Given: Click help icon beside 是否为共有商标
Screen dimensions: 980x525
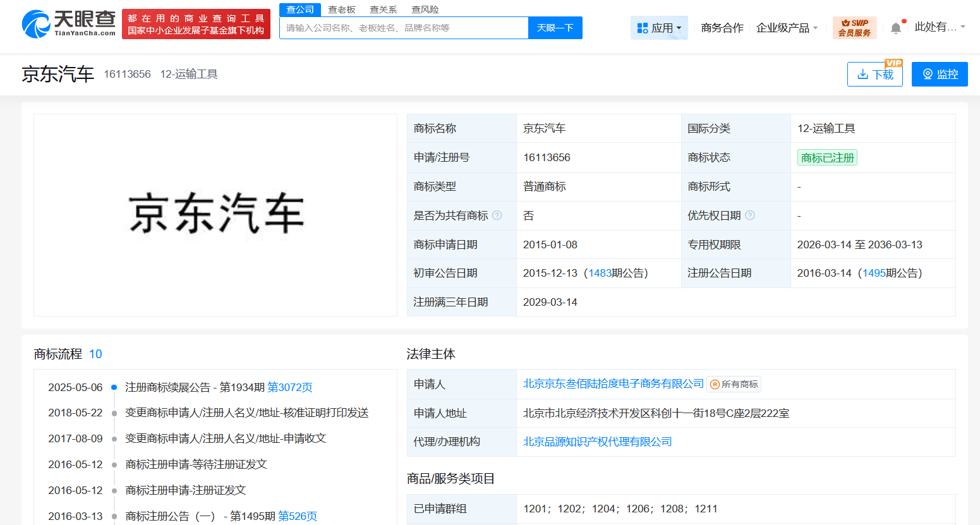Looking at the screenshot, I should 497,215.
